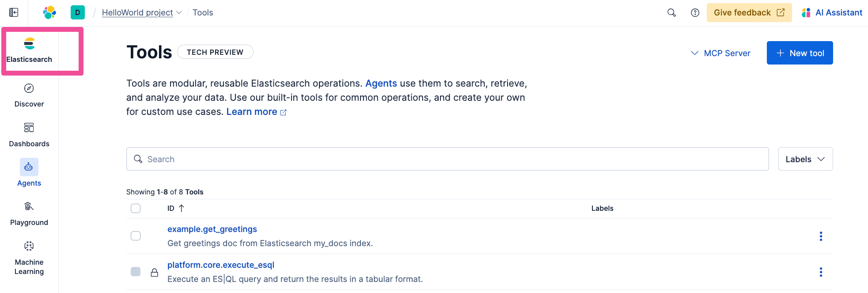Click the New tool button
Viewport: 868px width, 293px height.
pyautogui.click(x=800, y=53)
